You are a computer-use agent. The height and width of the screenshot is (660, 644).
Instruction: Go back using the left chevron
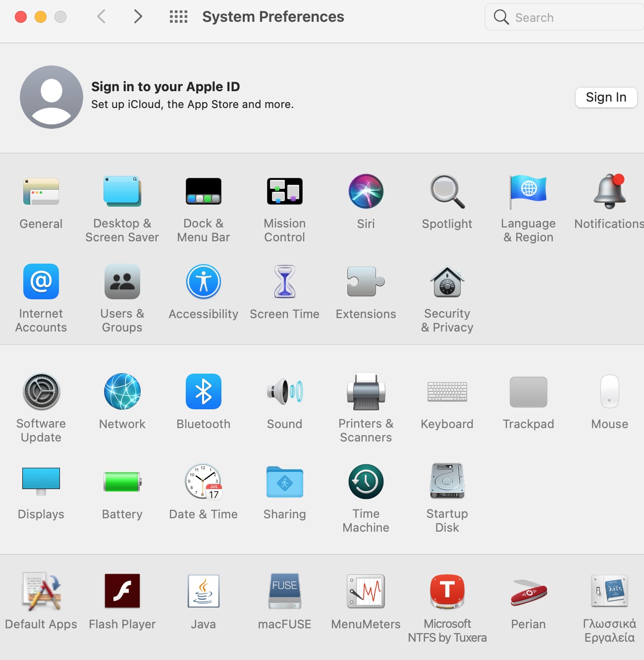(101, 17)
